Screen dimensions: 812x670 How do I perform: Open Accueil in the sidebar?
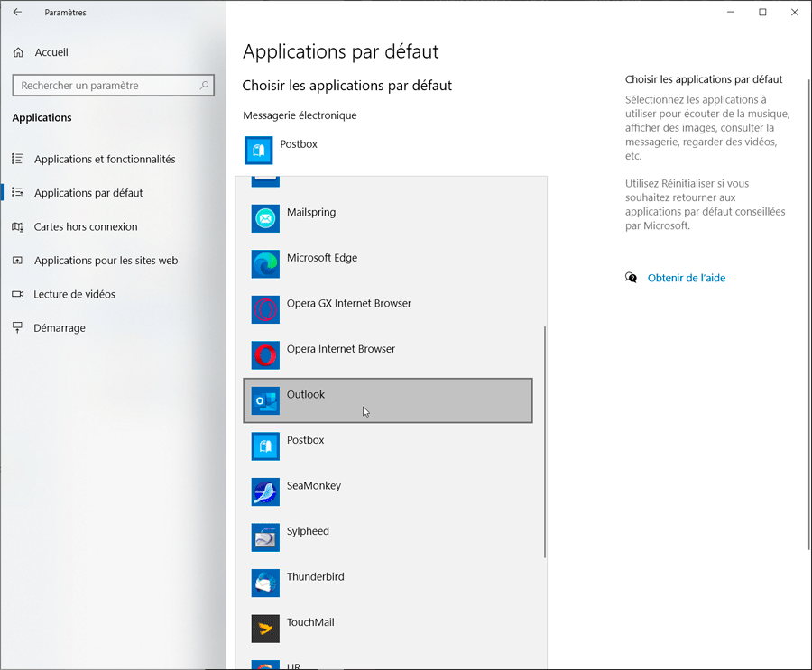[x=113, y=52]
